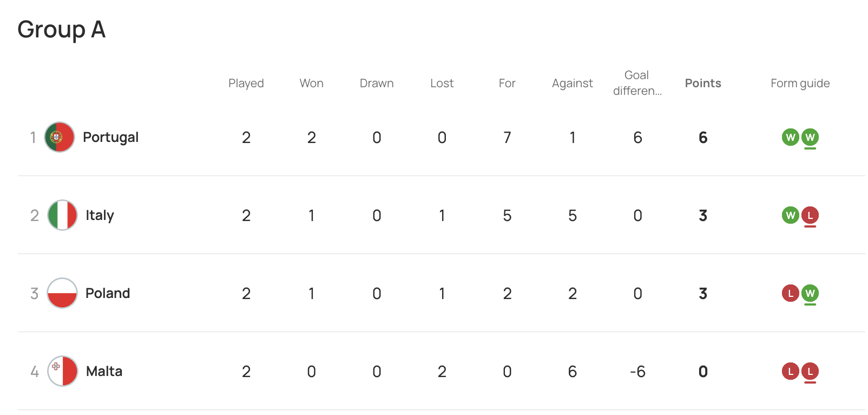Click the Against column header
The height and width of the screenshot is (415, 868).
pyautogui.click(x=573, y=83)
